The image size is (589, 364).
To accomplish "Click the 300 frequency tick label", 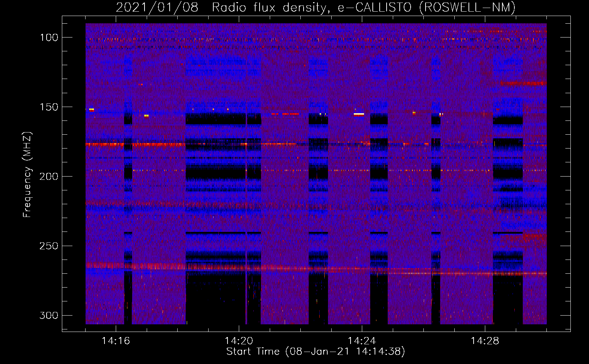I will [49, 316].
